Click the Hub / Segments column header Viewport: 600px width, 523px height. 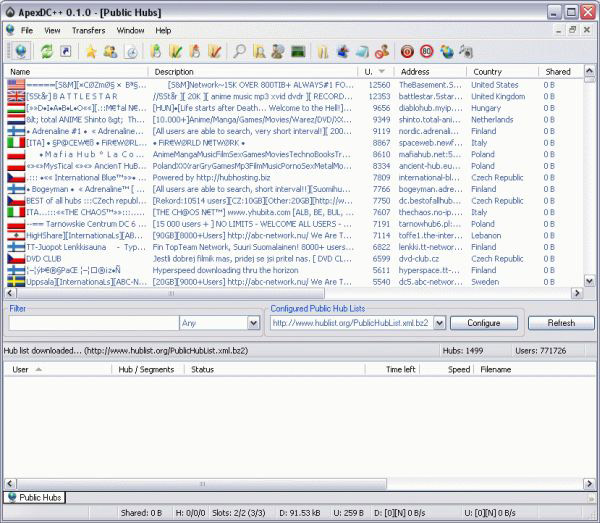coord(148,369)
